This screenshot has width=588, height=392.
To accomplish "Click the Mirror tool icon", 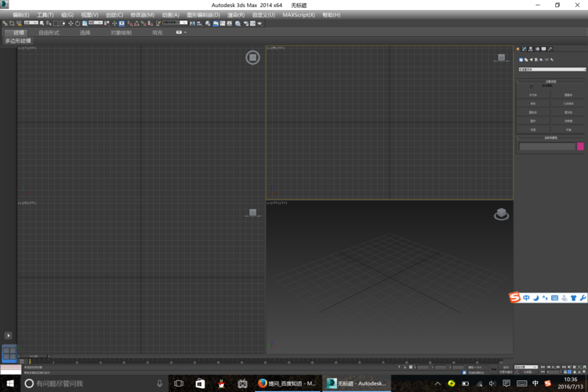I will click(191, 24).
